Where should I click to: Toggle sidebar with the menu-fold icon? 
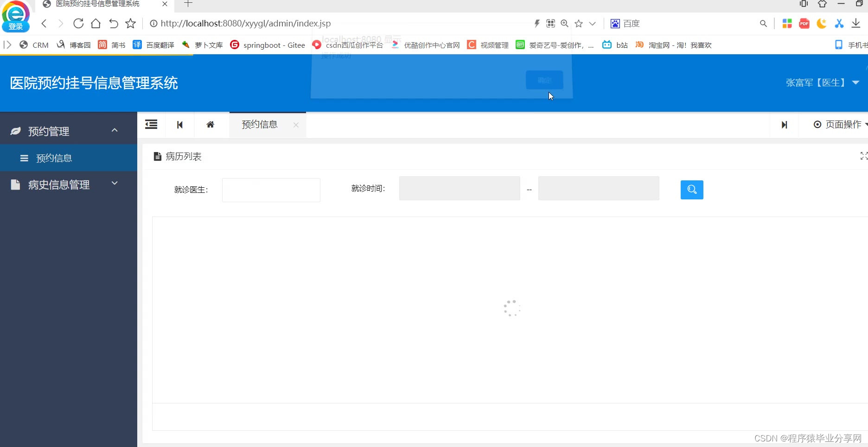[x=151, y=124]
